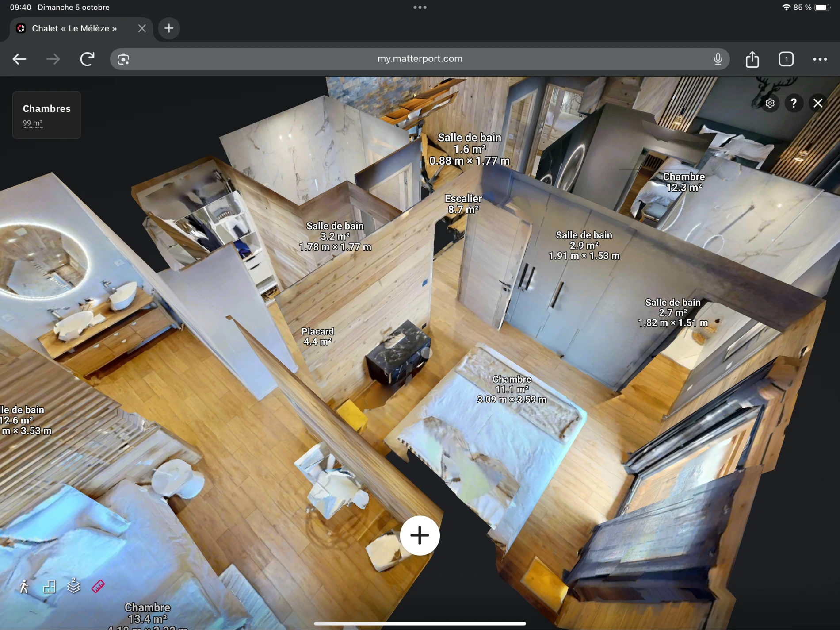Viewport: 840px width, 630px height.
Task: Reload the Matterport page
Action: coord(87,59)
